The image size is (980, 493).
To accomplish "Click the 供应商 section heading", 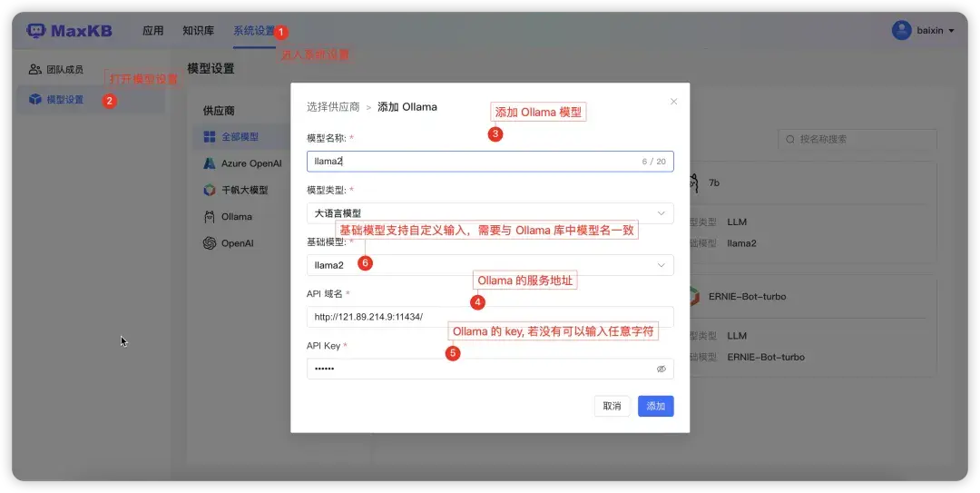I will (x=219, y=111).
